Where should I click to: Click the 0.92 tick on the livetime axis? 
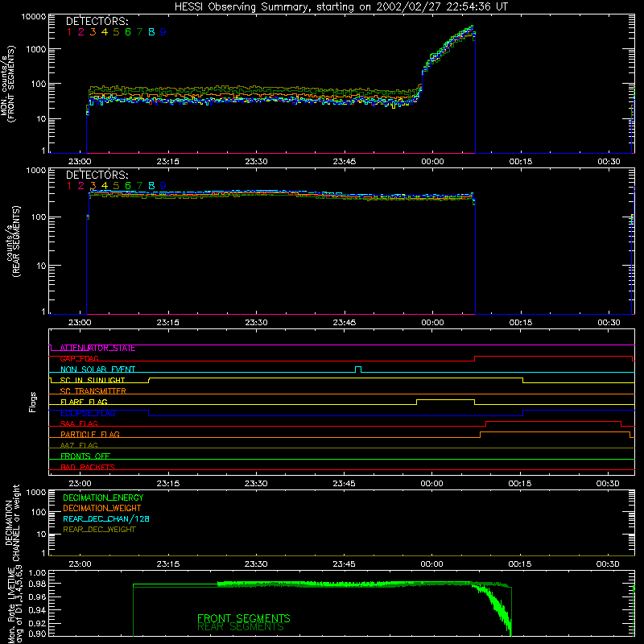pyautogui.click(x=38, y=623)
